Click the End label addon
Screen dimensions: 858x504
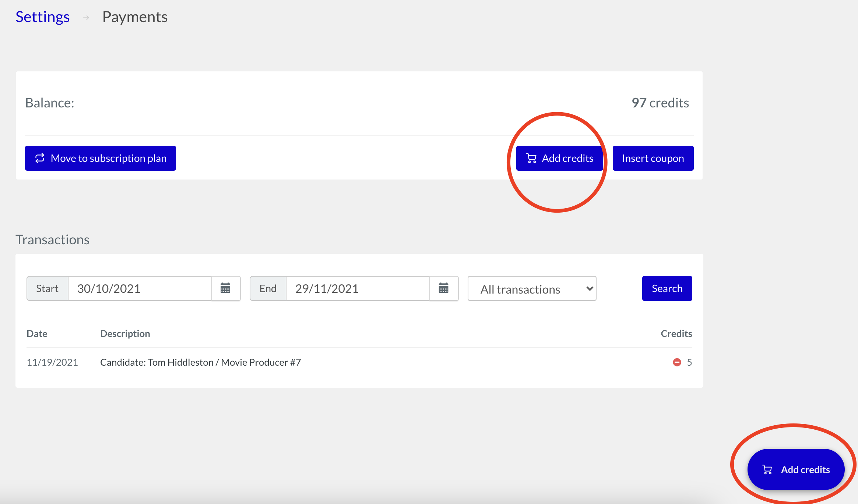(x=268, y=288)
